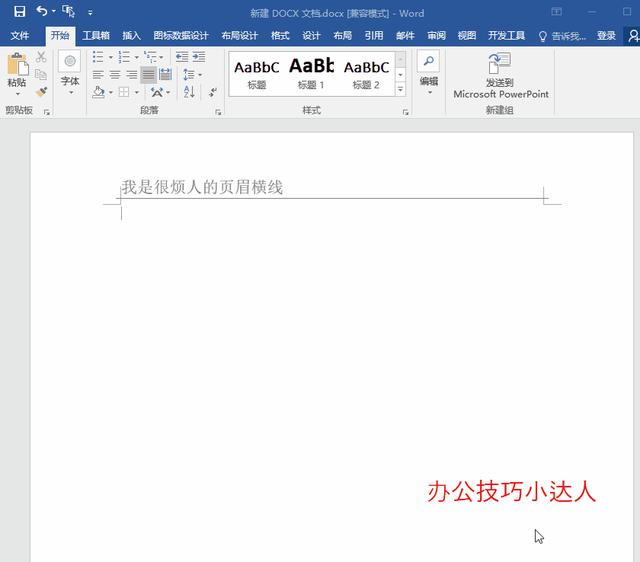Image resolution: width=640 pixels, height=562 pixels.
Task: Expand the Borders dropdown arrow
Action: (137, 93)
